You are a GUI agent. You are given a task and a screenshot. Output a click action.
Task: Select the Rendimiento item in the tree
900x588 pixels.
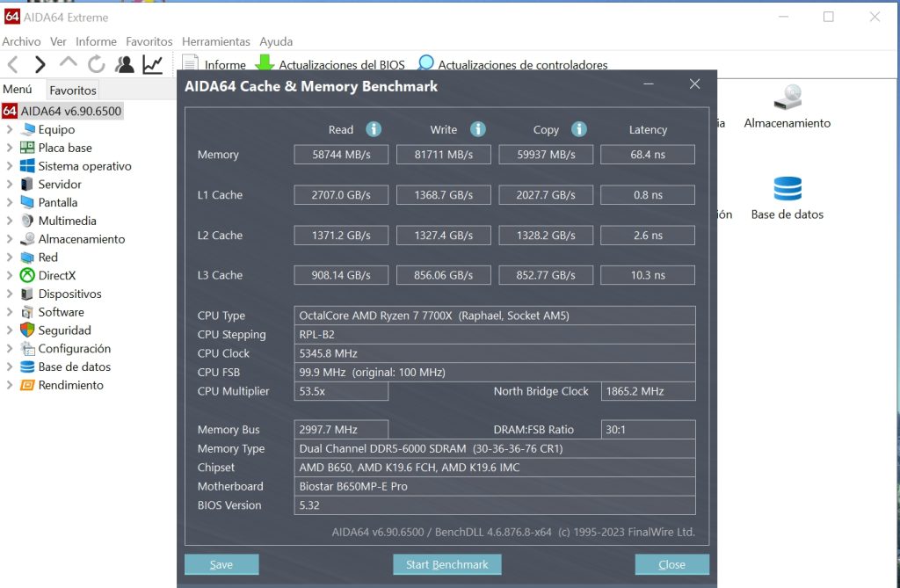[70, 385]
